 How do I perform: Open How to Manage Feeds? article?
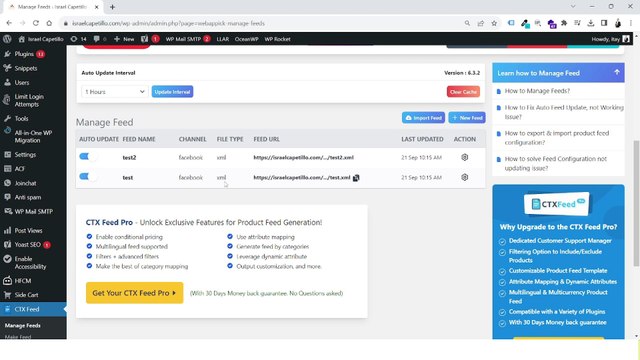(537, 91)
